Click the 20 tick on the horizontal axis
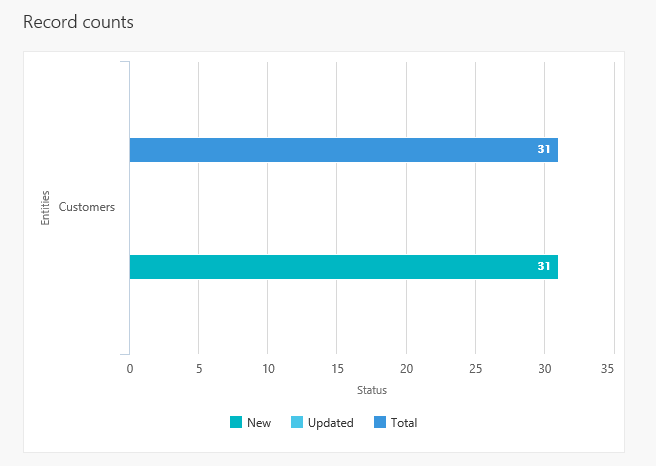The image size is (656, 466). [406, 369]
